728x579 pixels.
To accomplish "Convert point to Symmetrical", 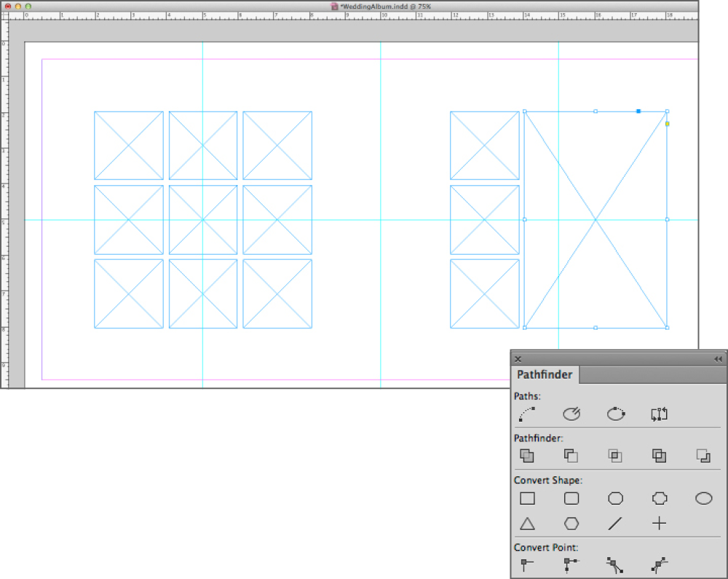I will coord(660,565).
